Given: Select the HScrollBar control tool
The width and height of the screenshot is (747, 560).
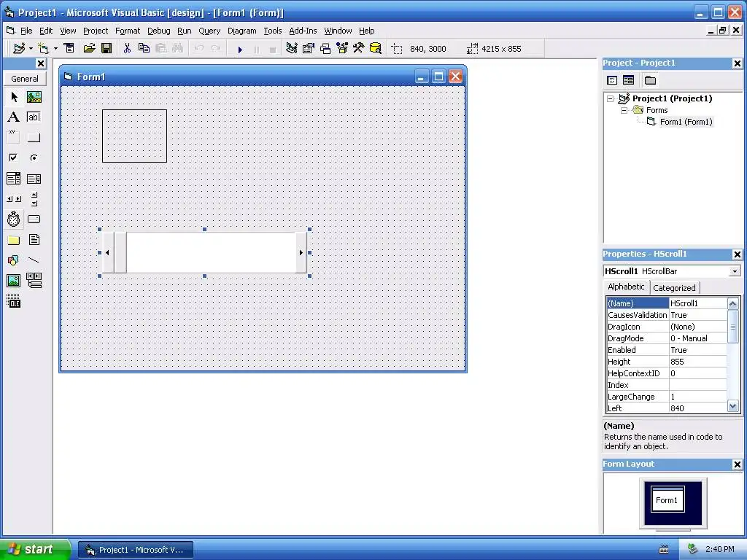Looking at the screenshot, I should click(14, 199).
